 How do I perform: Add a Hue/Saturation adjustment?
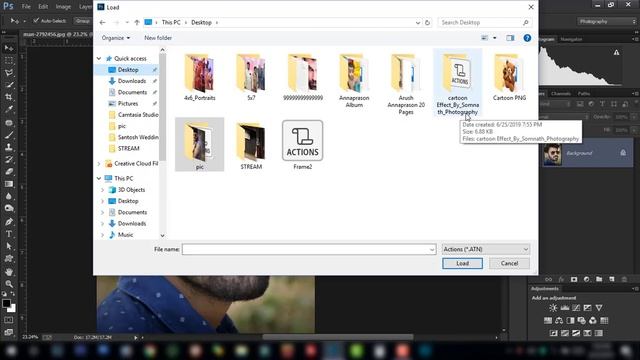click(x=548, y=320)
